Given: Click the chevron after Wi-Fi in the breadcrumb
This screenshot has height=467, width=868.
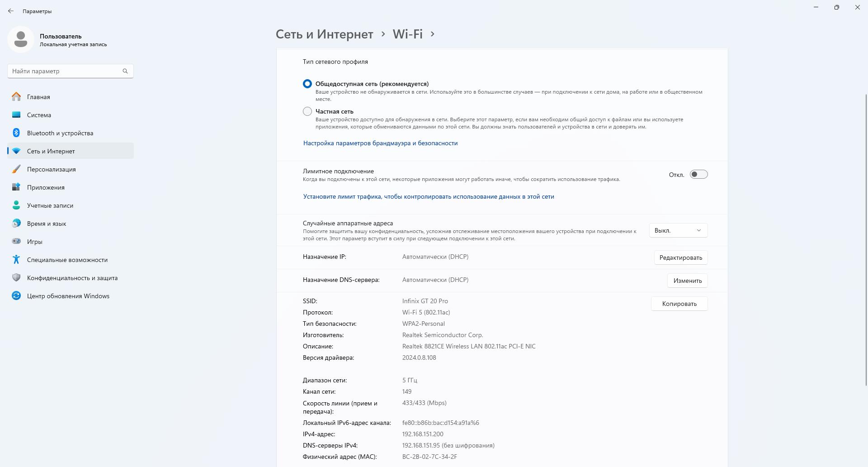Looking at the screenshot, I should click(433, 34).
